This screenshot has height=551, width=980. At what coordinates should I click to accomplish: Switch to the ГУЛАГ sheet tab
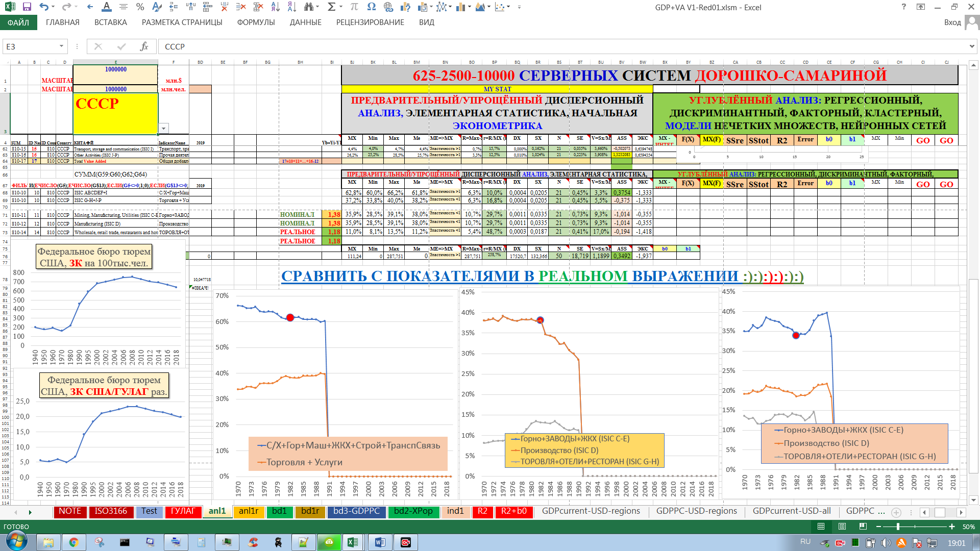pyautogui.click(x=183, y=511)
